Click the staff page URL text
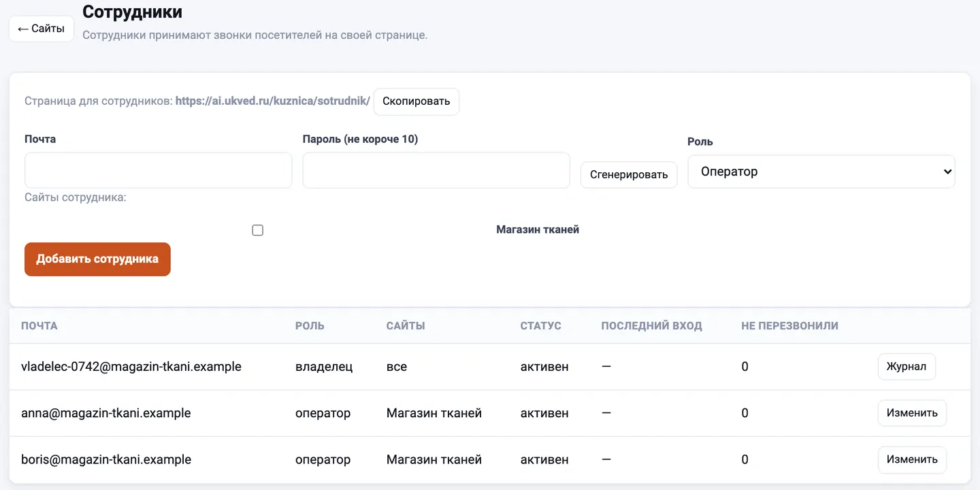Image resolution: width=980 pixels, height=490 pixels. tap(273, 101)
